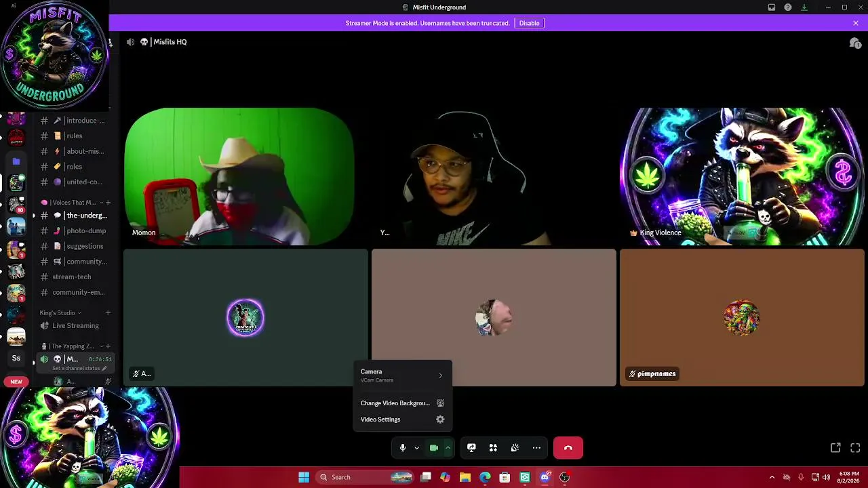Click the green download update icon
The height and width of the screenshot is (488, 868).
pos(804,7)
